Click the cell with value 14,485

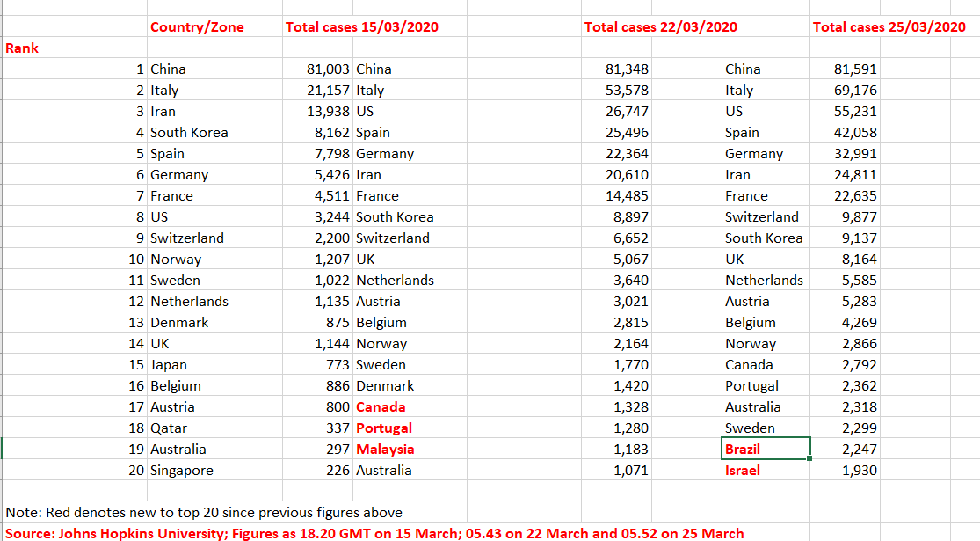[x=616, y=196]
